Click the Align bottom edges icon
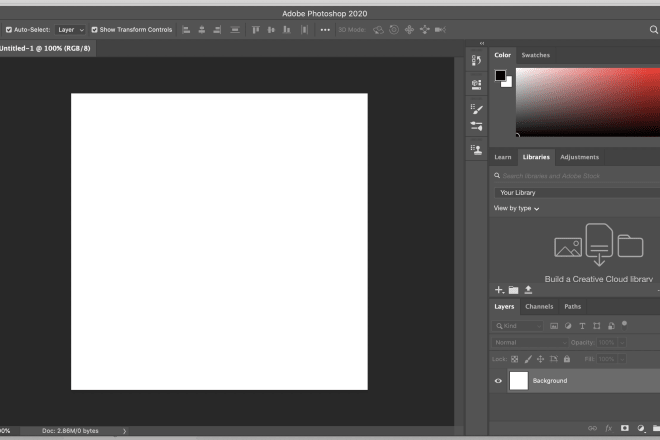Screen dimensions: 660x440 [287, 30]
